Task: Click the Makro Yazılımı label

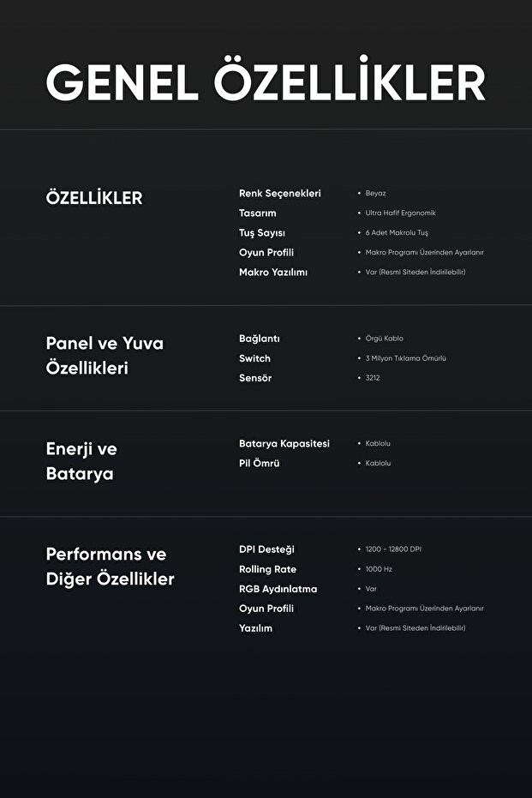Action: click(x=272, y=273)
